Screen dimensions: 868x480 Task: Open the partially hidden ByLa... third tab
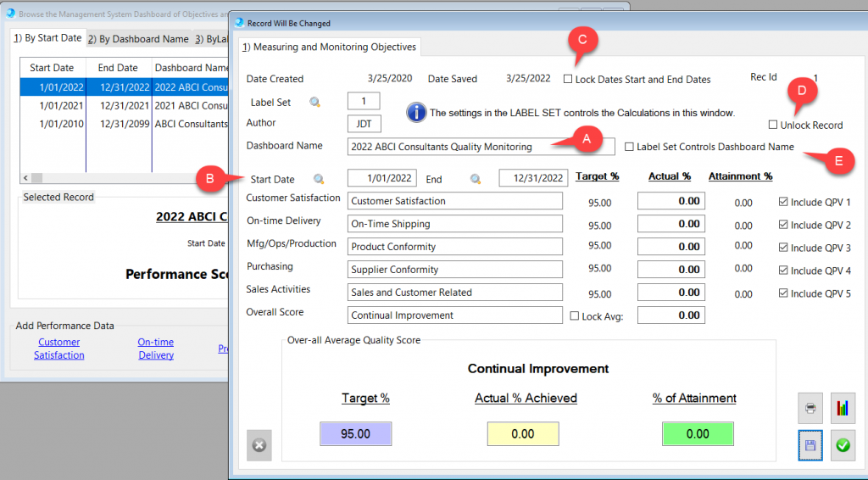pos(211,39)
